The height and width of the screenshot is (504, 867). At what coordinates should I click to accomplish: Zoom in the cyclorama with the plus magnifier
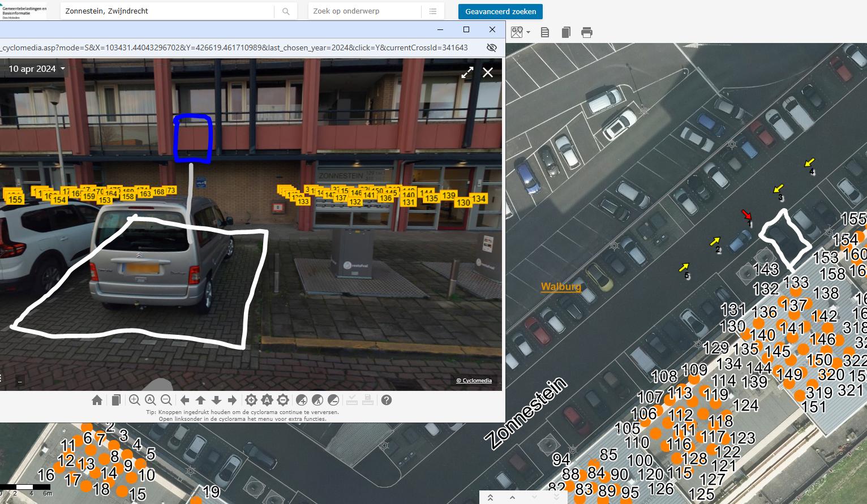click(135, 400)
